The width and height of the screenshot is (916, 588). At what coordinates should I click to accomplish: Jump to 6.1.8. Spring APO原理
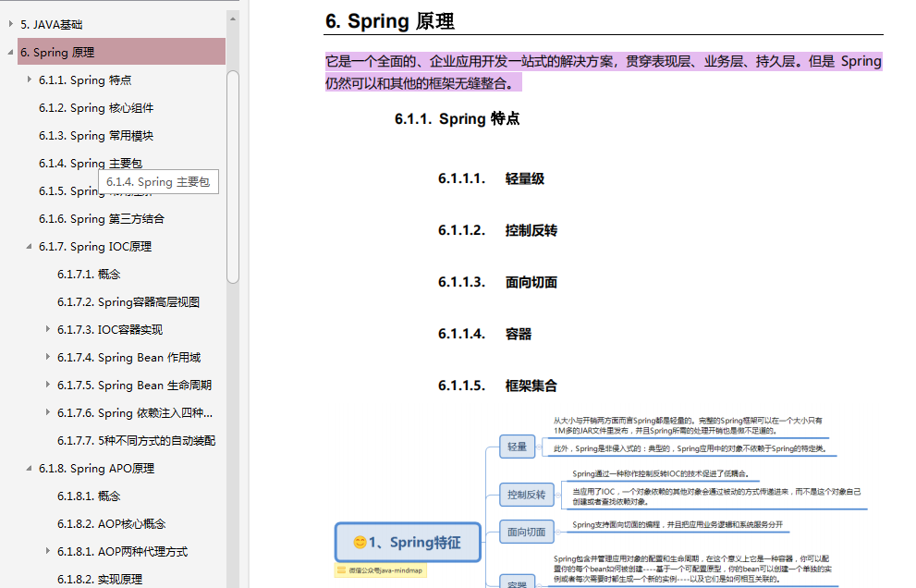[96, 469]
